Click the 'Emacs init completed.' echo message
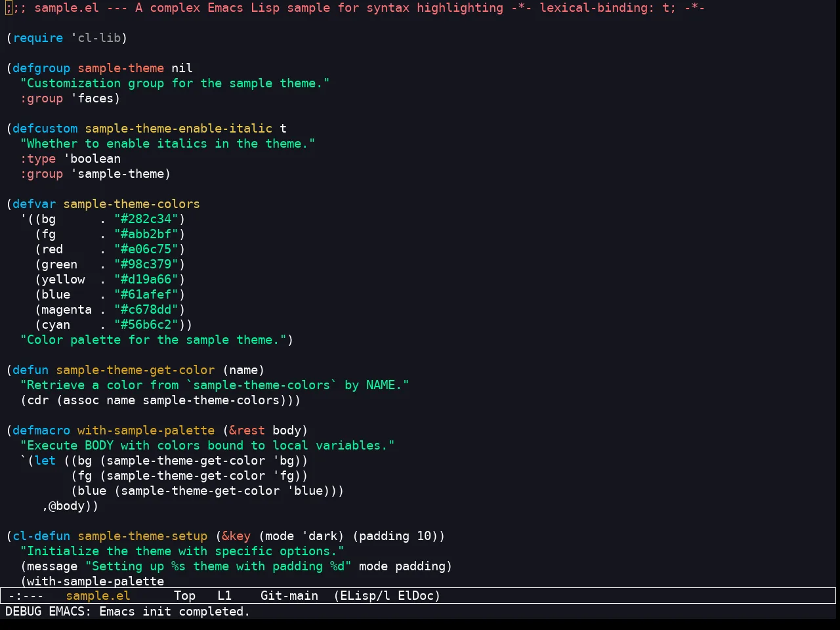 (x=175, y=612)
